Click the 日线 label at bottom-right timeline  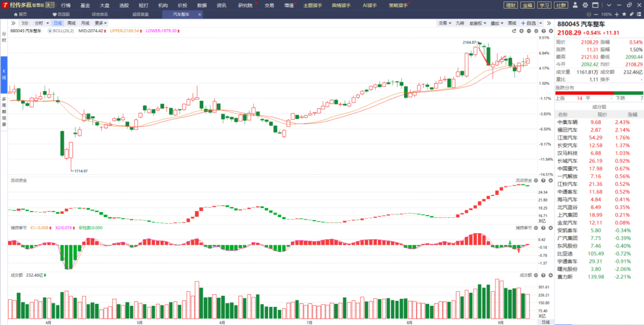click(x=545, y=322)
